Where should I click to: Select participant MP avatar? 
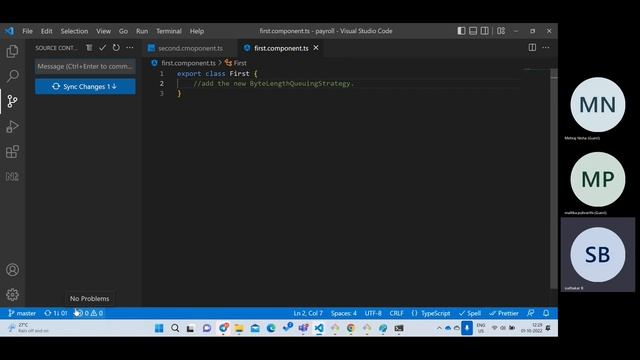tap(598, 179)
